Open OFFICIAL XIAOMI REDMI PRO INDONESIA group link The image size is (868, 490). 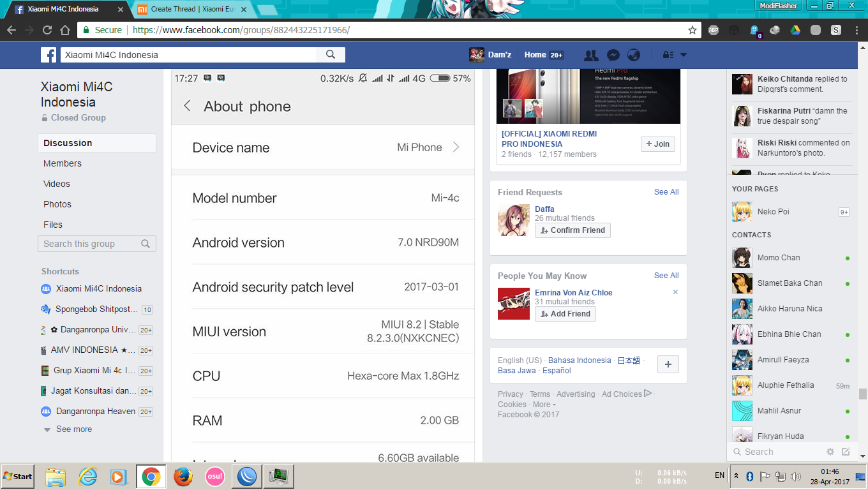coord(550,138)
